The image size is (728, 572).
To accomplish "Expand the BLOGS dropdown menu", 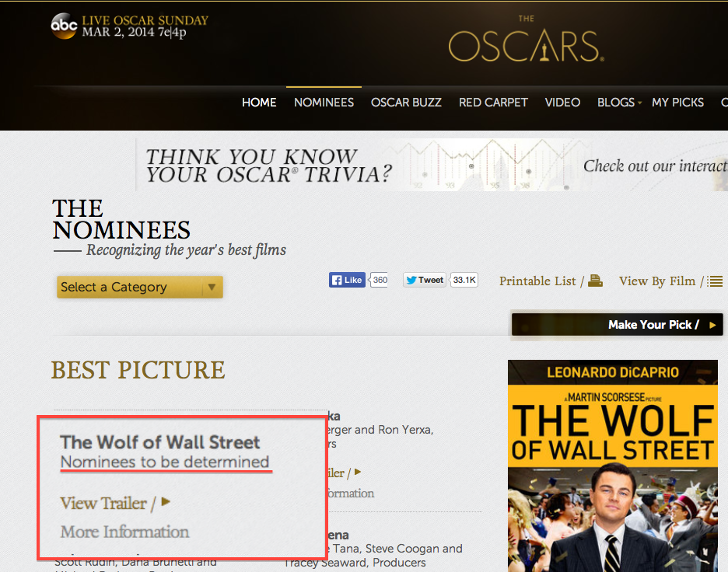I will tap(619, 103).
